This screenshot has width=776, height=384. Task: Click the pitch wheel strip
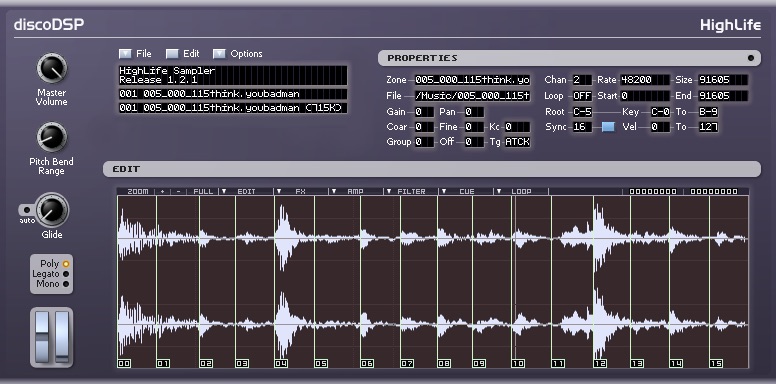point(42,337)
